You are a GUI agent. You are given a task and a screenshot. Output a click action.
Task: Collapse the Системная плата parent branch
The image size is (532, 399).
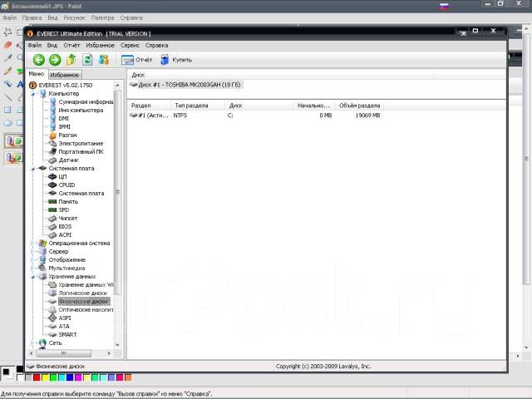click(x=33, y=168)
